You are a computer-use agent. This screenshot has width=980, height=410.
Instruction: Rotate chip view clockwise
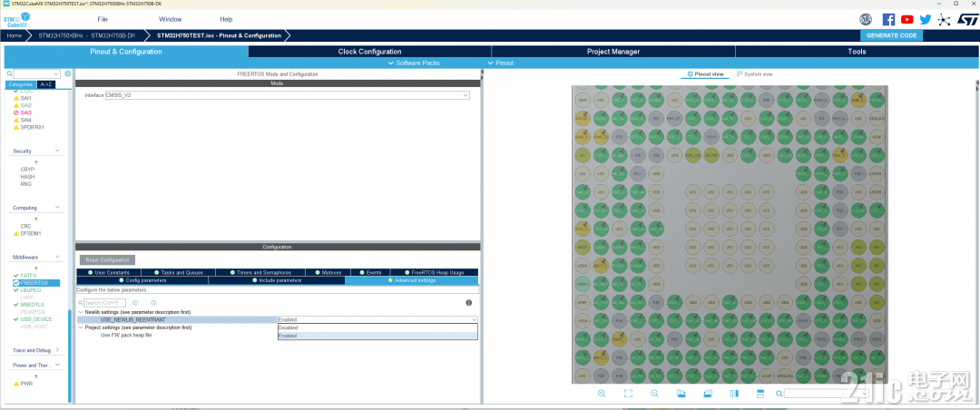click(681, 393)
